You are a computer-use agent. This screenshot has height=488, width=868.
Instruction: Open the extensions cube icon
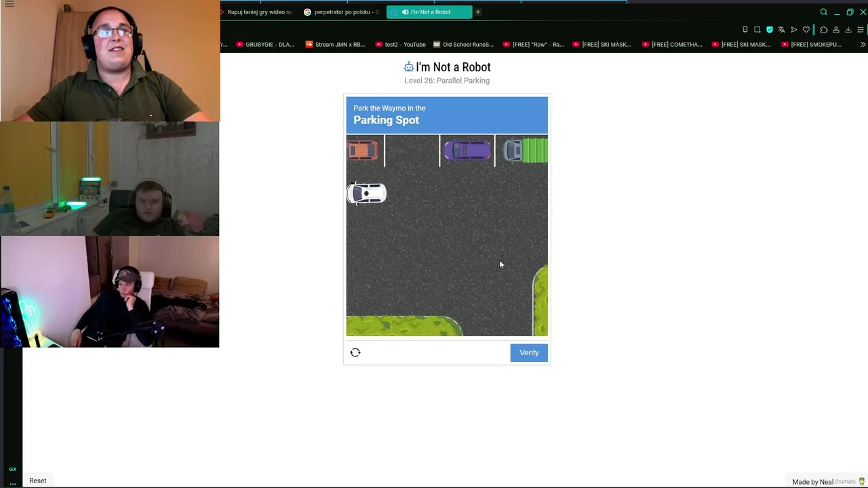[x=823, y=30]
